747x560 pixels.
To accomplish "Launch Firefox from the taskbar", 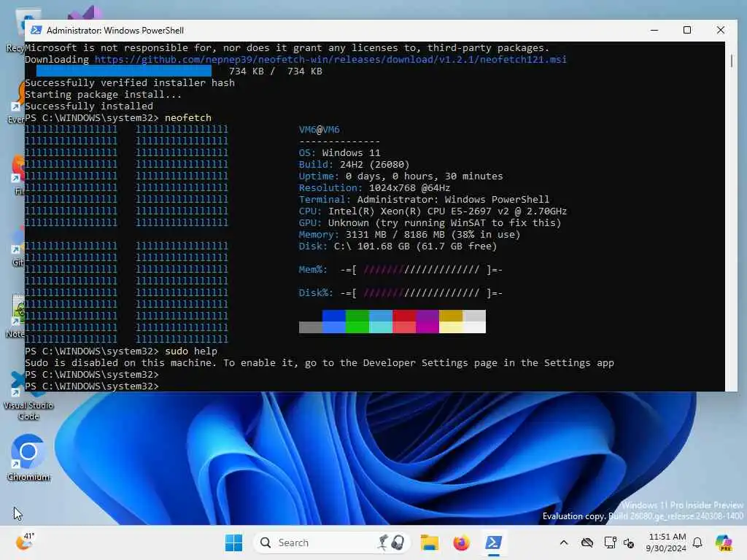I will pyautogui.click(x=461, y=542).
